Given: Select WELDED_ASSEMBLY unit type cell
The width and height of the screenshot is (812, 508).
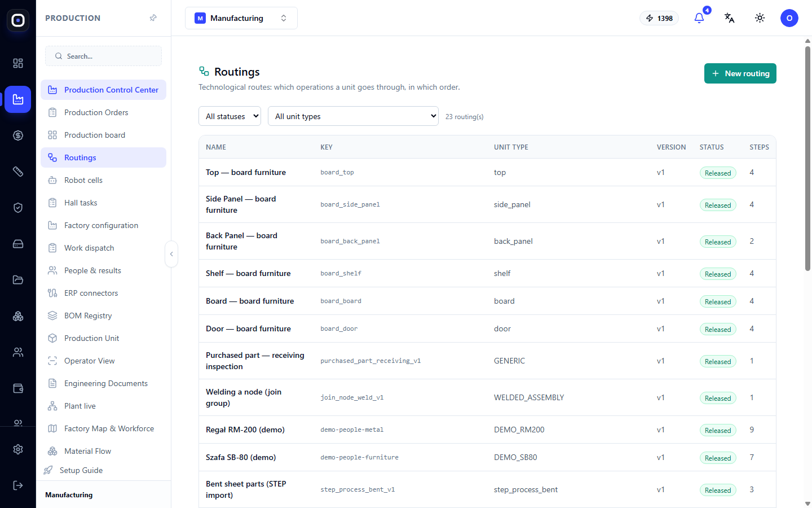Looking at the screenshot, I should click(x=529, y=397).
